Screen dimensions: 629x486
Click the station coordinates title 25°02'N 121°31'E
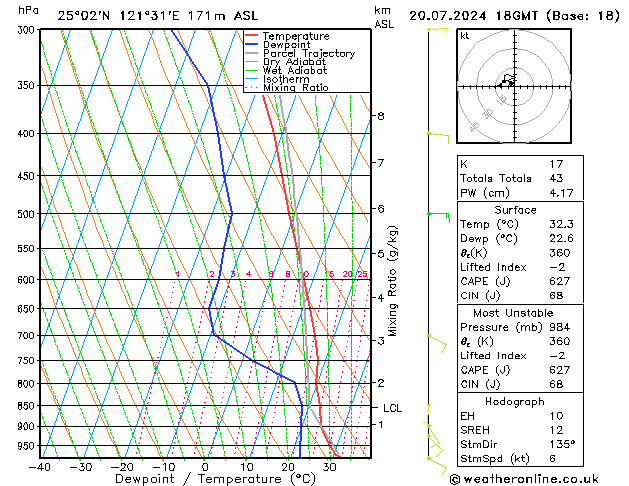(119, 16)
